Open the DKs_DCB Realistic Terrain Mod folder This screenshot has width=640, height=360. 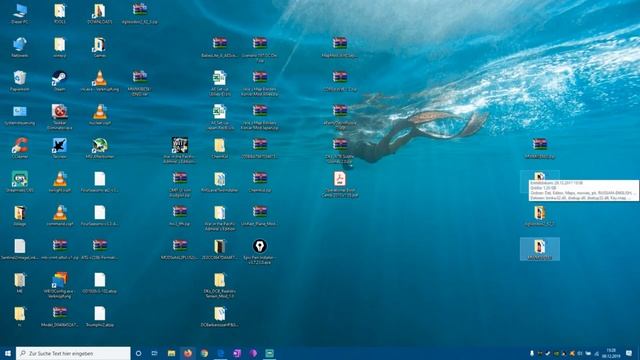click(x=220, y=285)
